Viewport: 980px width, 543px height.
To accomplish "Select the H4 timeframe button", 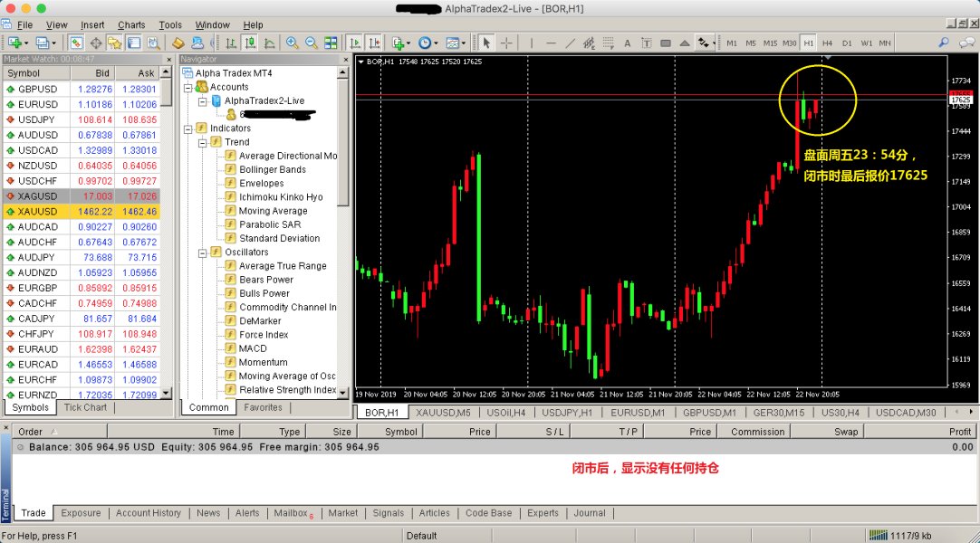I will (828, 43).
